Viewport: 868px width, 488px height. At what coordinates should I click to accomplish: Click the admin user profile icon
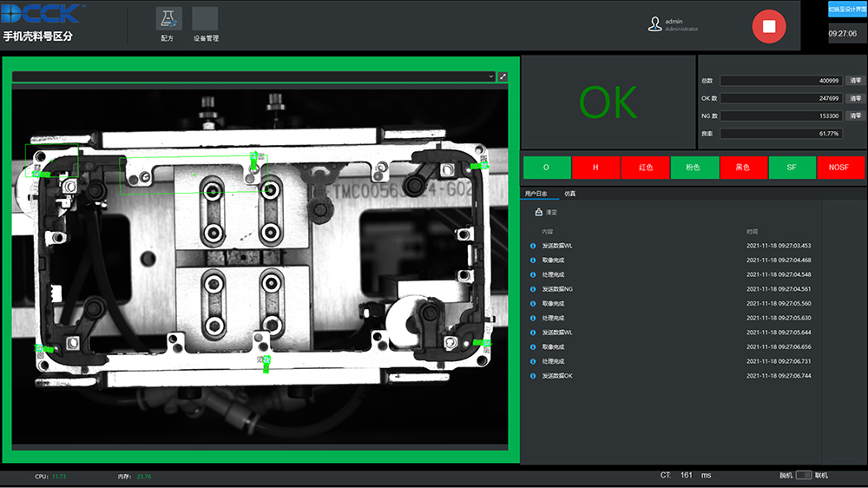[654, 24]
